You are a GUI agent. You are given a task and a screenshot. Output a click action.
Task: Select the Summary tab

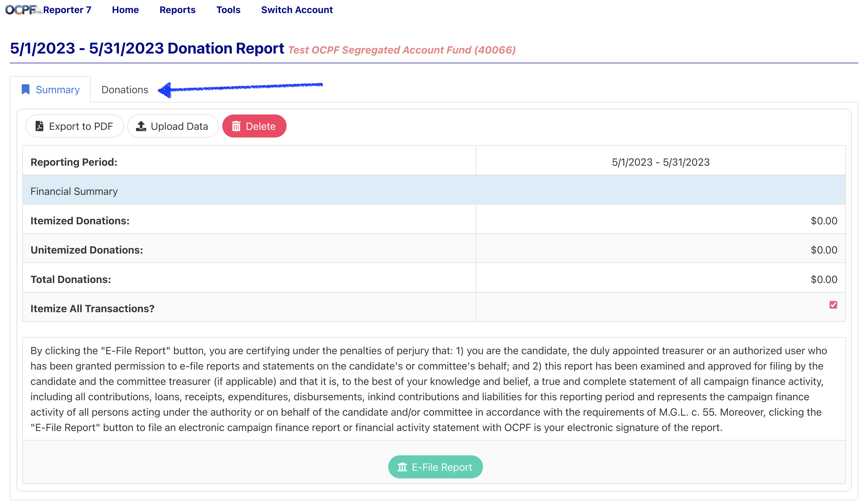(57, 90)
